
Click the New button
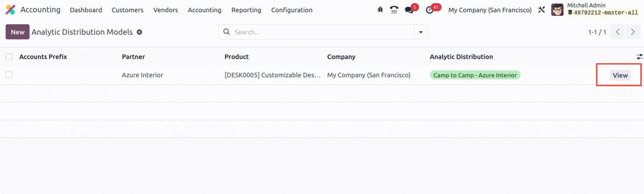coord(17,32)
